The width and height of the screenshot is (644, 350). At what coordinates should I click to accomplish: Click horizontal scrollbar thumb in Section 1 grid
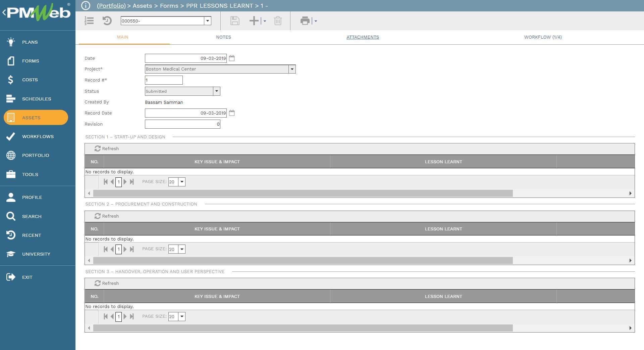pyautogui.click(x=303, y=193)
